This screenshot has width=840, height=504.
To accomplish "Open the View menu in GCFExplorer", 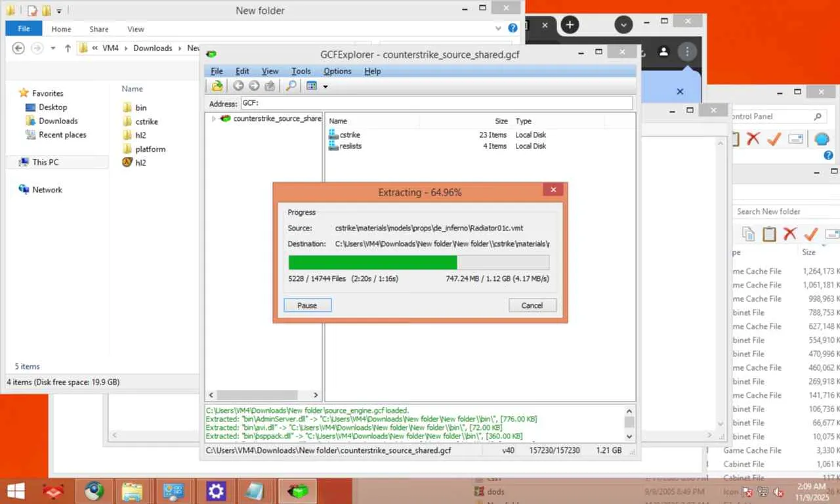I will tap(270, 71).
